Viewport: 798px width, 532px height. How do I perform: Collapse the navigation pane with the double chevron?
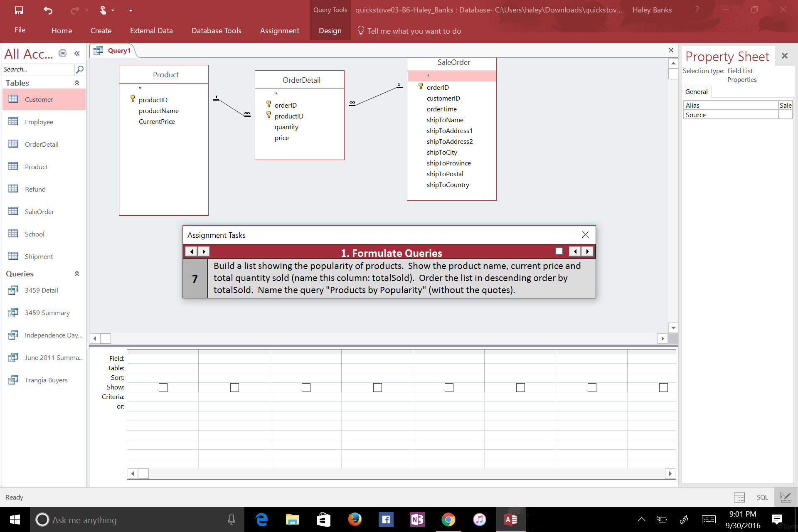coord(77,53)
